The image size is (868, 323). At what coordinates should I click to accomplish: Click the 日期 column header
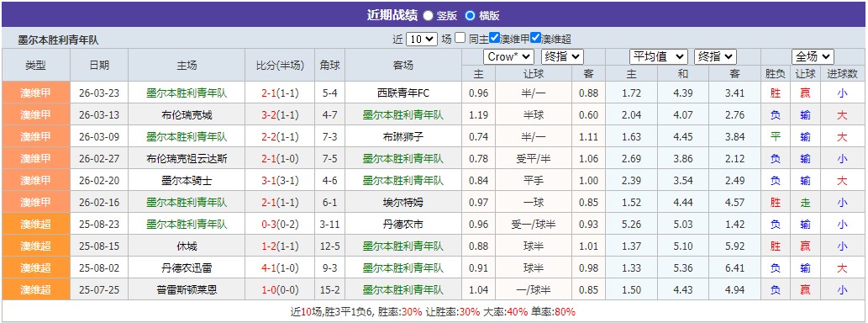click(x=99, y=65)
